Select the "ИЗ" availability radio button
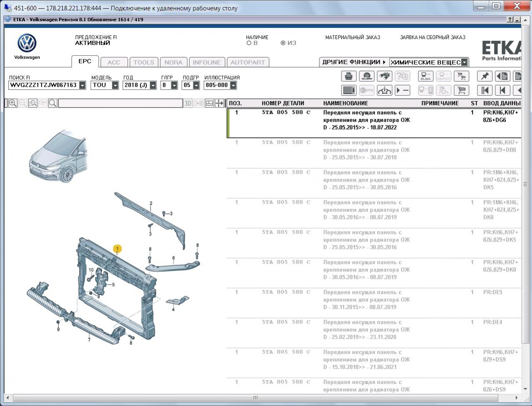This screenshot has height=406, width=532. coord(283,43)
